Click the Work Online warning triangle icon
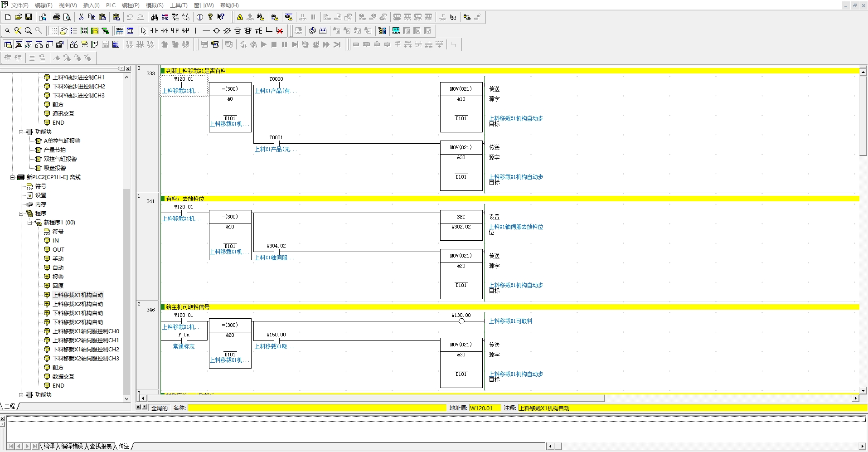This screenshot has height=452, width=868. [x=240, y=17]
